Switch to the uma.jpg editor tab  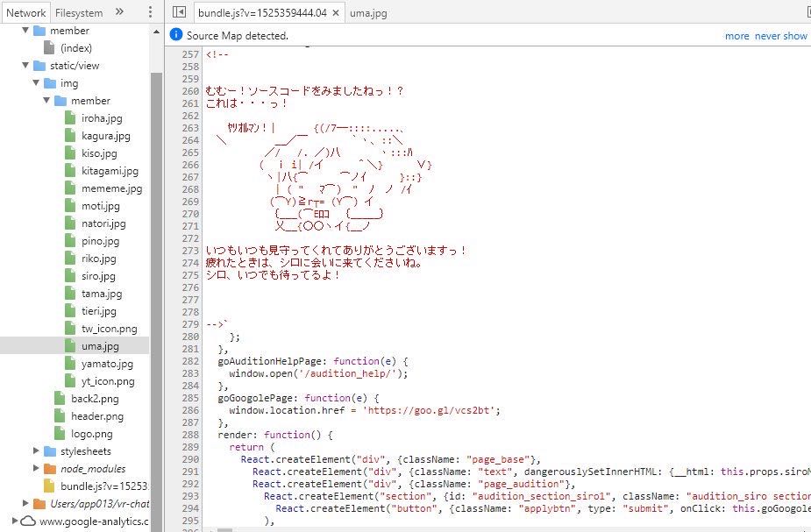coord(368,12)
